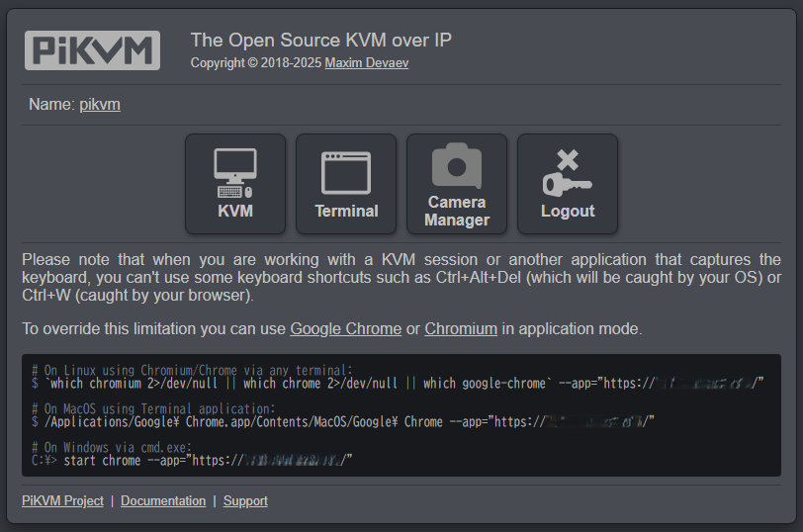Viewport: 803px width, 532px height.
Task: Click the Logout text label
Action: (x=568, y=211)
